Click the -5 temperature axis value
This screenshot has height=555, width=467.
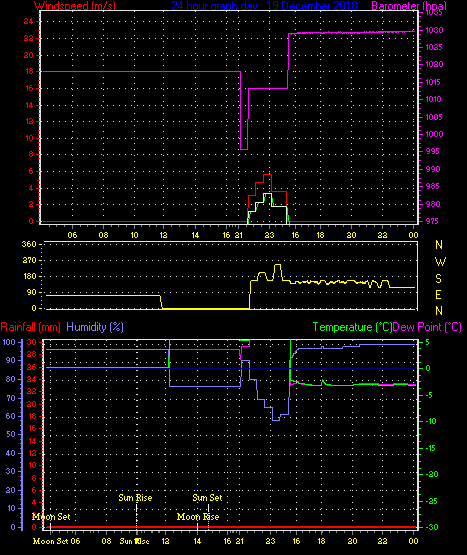429,395
